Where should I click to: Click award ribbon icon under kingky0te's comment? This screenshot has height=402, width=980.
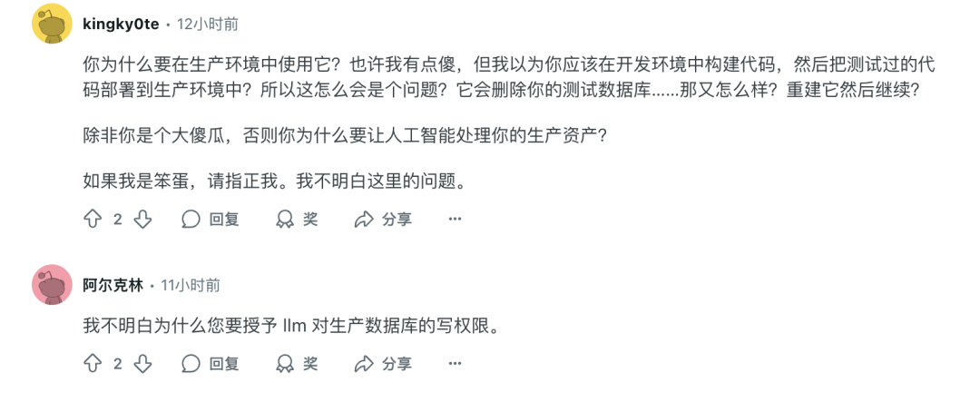click(285, 219)
